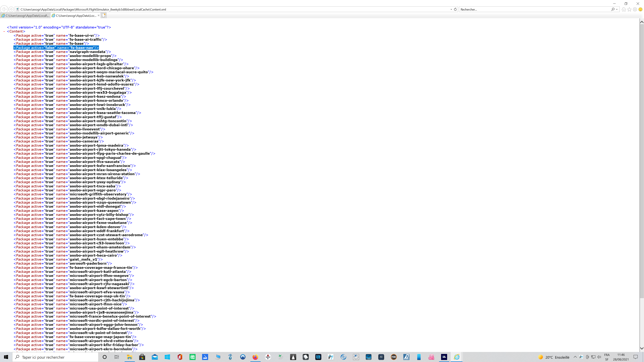Open Firefox from the taskbar
This screenshot has width=644, height=362.
255,357
